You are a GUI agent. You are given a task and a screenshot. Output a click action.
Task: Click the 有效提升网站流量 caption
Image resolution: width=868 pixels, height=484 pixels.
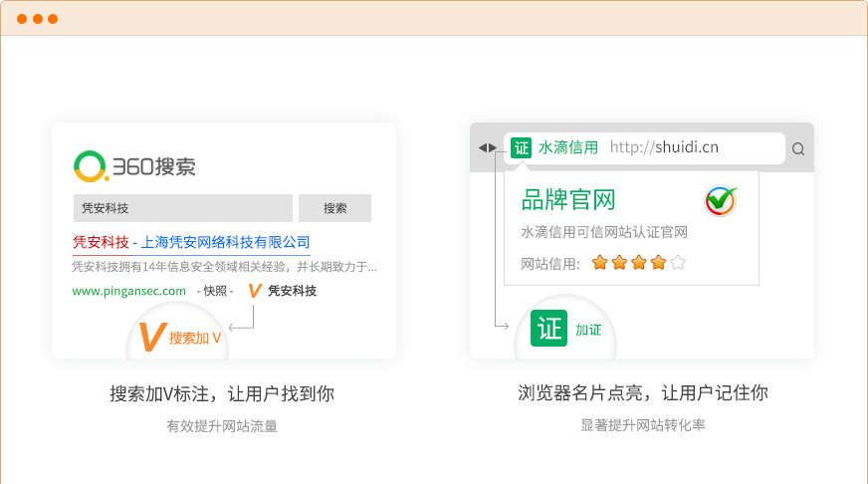(222, 426)
